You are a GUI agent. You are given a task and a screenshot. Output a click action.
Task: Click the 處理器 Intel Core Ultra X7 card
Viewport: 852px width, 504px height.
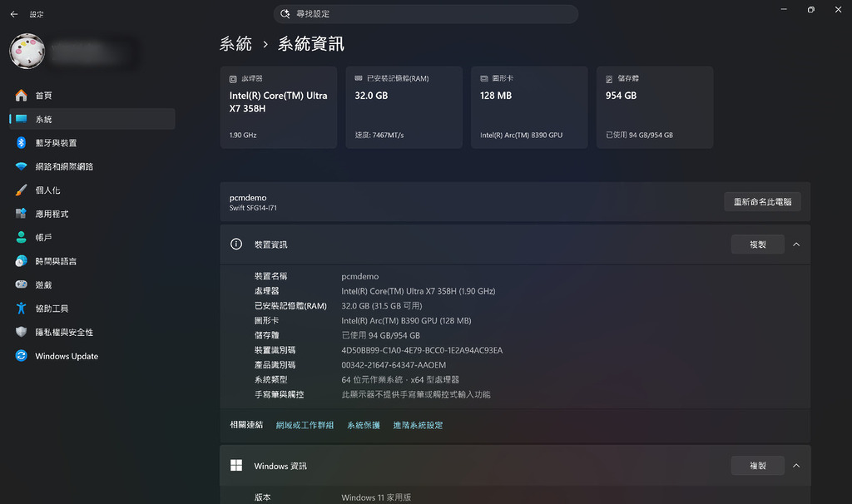pyautogui.click(x=279, y=107)
